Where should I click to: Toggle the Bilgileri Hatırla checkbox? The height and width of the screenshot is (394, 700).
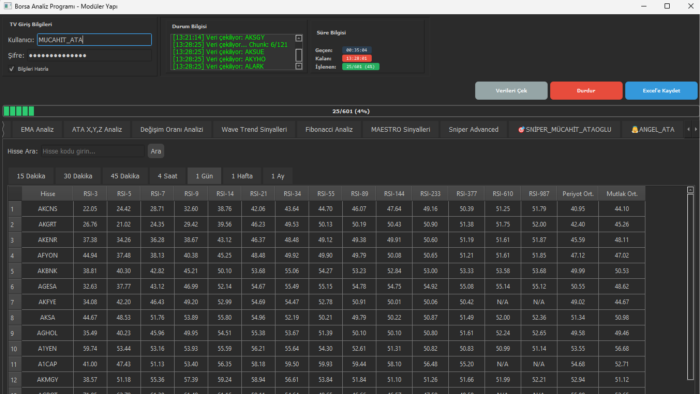point(12,69)
